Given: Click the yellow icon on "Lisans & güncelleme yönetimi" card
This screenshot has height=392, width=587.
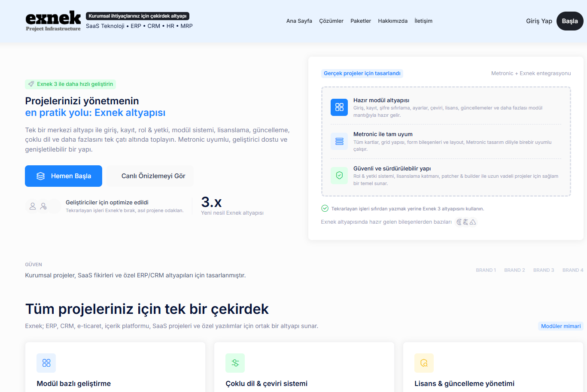Looking at the screenshot, I should 424,363.
